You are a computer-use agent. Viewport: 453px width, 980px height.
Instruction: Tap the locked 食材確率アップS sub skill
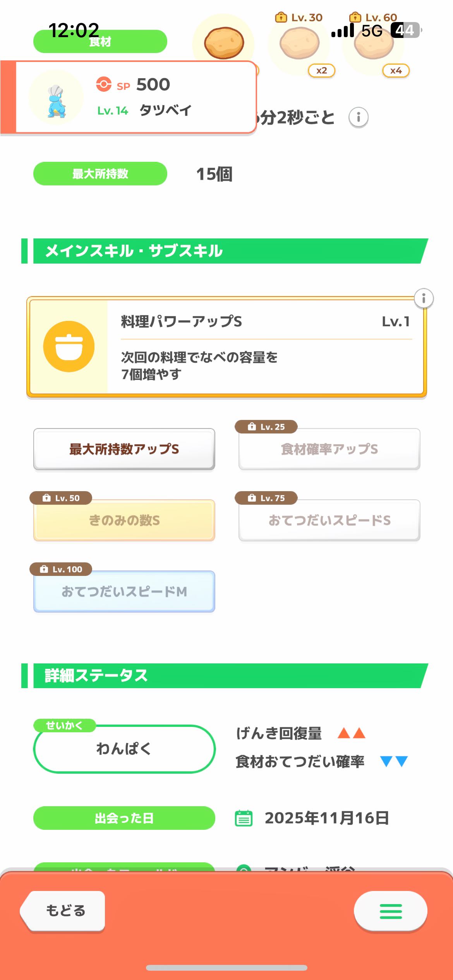click(x=329, y=449)
